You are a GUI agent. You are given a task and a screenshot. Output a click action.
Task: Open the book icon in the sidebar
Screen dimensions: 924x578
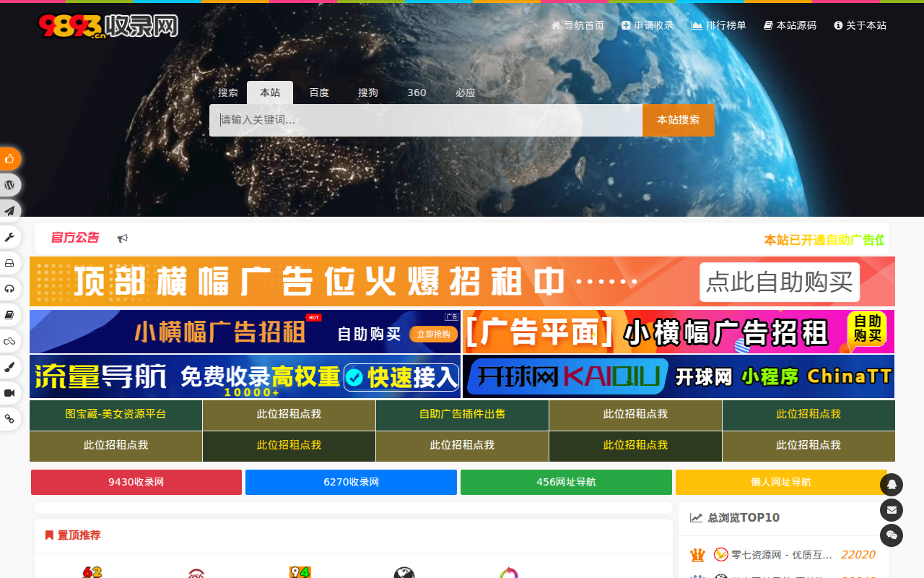(x=10, y=314)
